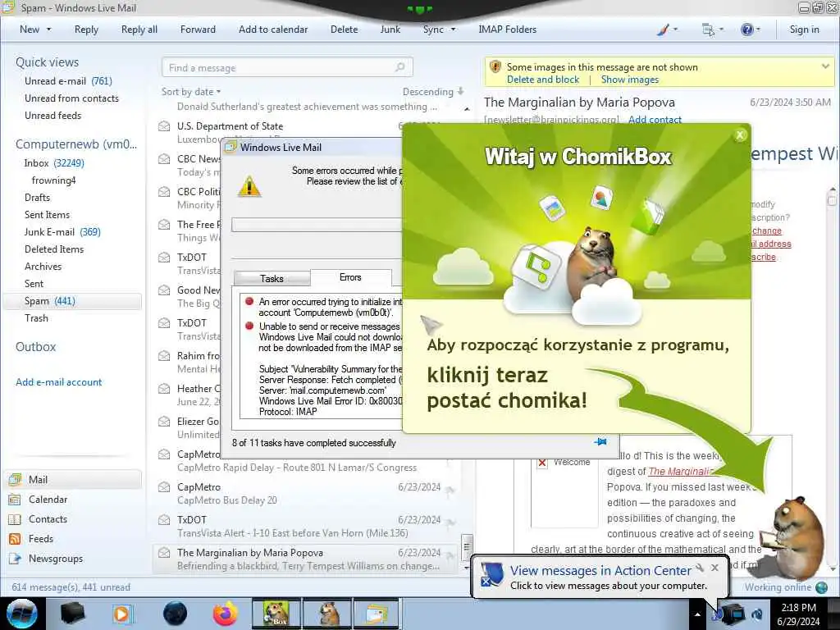Click the hamster character reading a book
The width and height of the screenshot is (840, 630).
point(794,538)
